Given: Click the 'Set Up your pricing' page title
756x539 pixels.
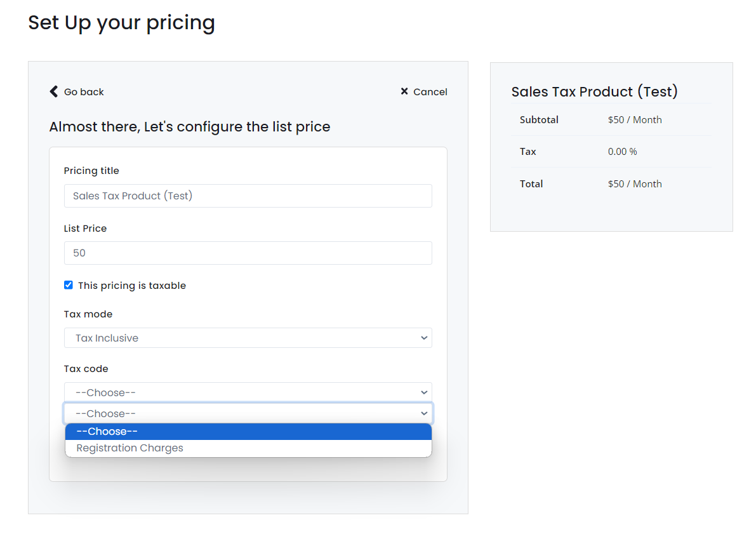Looking at the screenshot, I should point(121,23).
